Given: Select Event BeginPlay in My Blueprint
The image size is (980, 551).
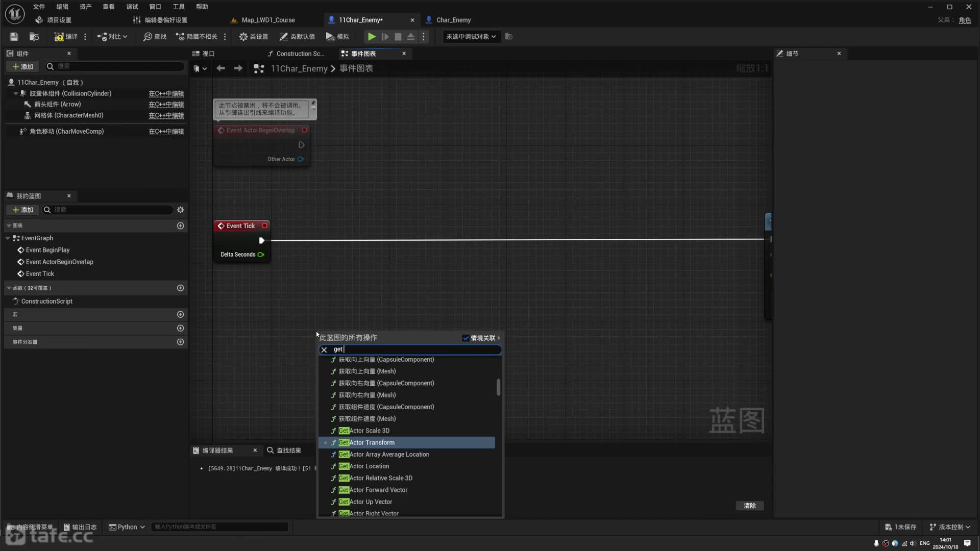Looking at the screenshot, I should pos(47,250).
